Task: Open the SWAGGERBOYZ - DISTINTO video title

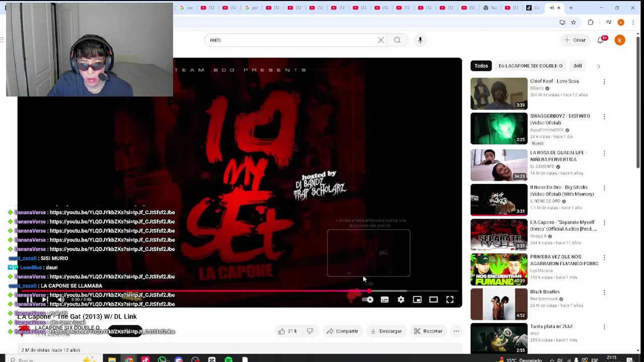Action: coord(559,119)
